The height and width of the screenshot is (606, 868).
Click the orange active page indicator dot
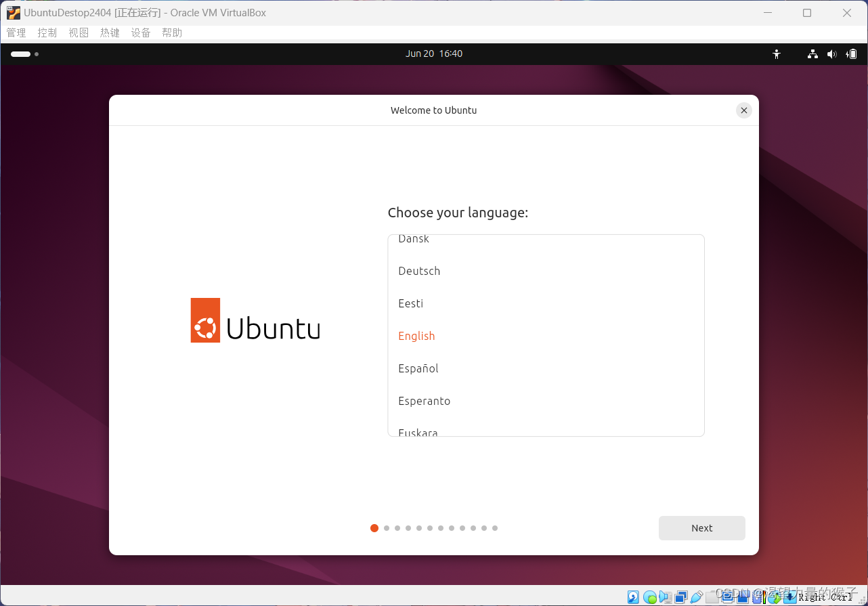coord(374,528)
